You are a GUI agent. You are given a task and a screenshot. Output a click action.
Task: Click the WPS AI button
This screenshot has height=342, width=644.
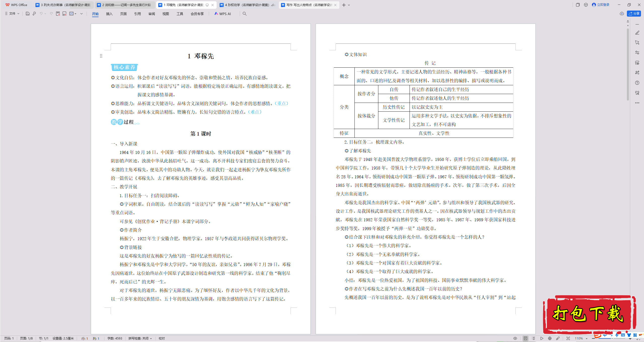(223, 14)
